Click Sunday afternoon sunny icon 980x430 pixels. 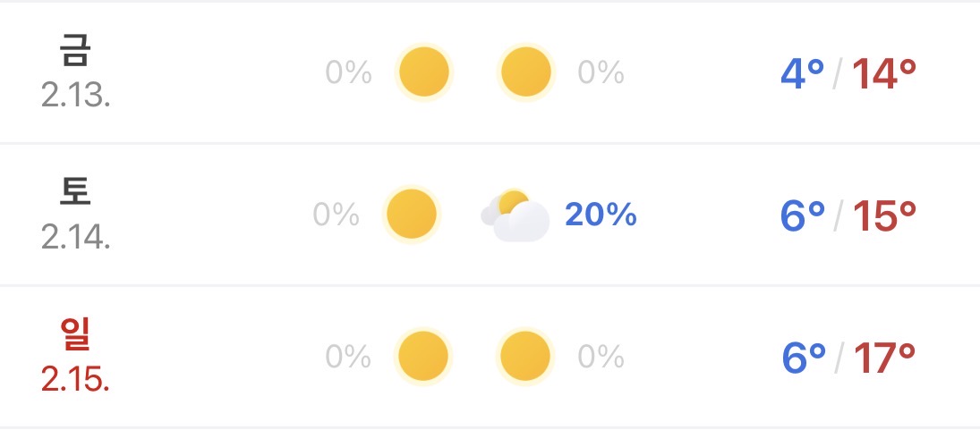(x=525, y=357)
